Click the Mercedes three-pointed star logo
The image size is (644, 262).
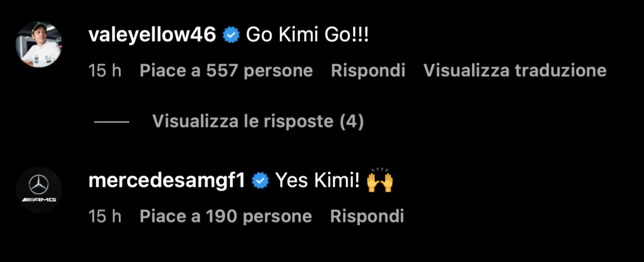pyautogui.click(x=39, y=185)
